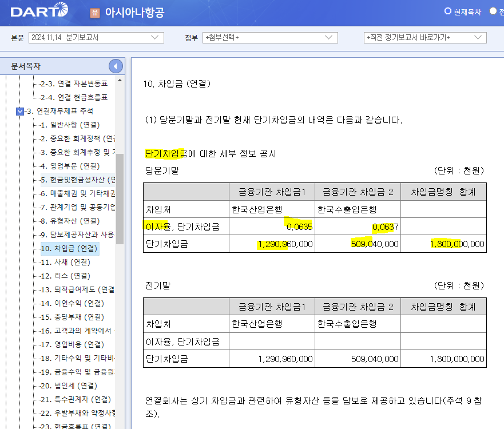Open 4. 영업부문 (연결) note

(70, 166)
